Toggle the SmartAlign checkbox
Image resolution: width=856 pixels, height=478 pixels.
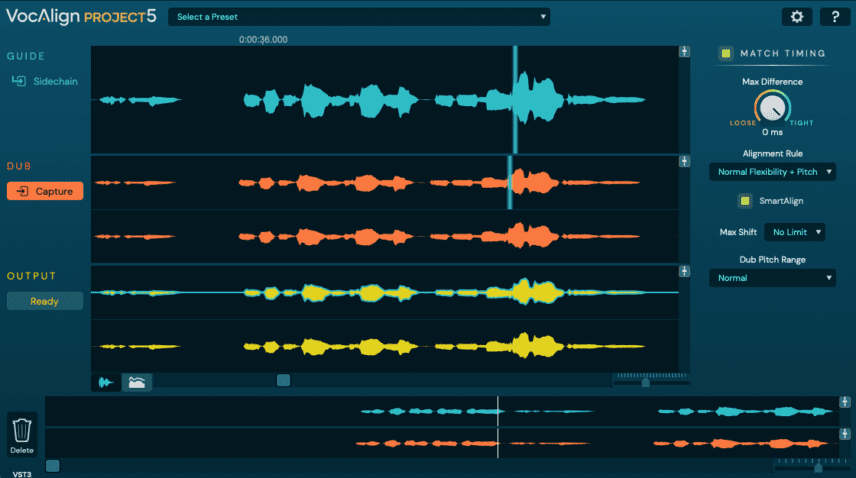click(745, 201)
